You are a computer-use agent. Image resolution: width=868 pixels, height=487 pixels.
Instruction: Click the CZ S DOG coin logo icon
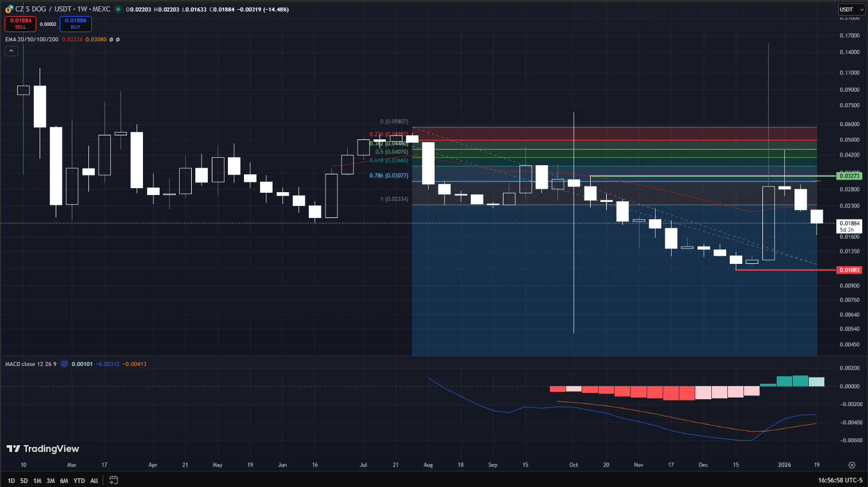point(9,9)
